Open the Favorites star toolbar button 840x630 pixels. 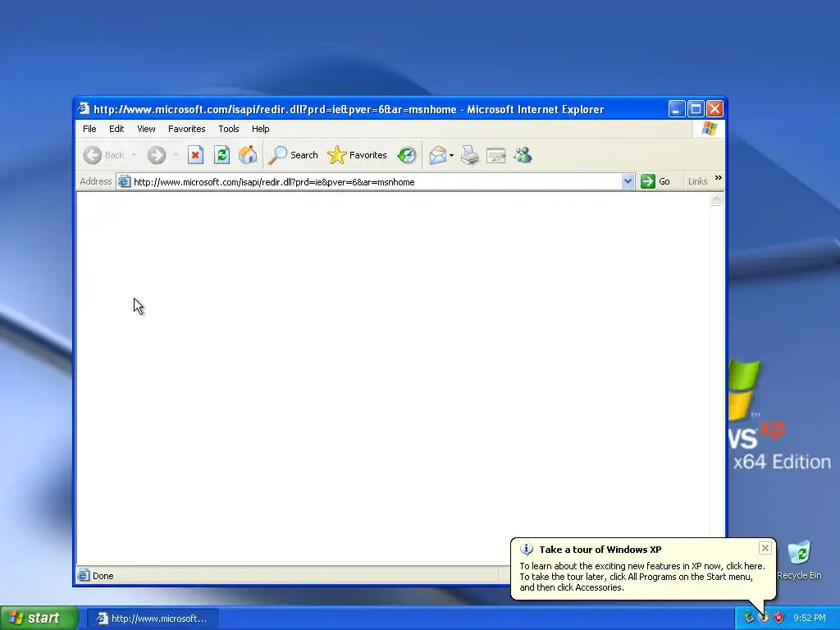point(357,155)
